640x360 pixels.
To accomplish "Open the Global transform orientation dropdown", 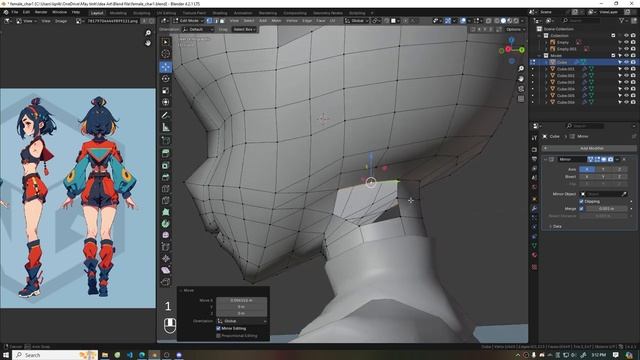I will pos(357,20).
